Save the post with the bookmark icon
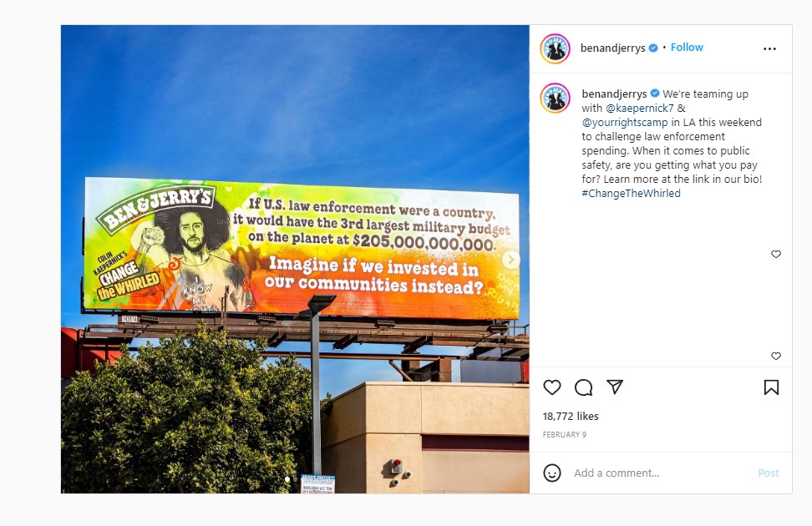This screenshot has height=526, width=812. point(771,387)
